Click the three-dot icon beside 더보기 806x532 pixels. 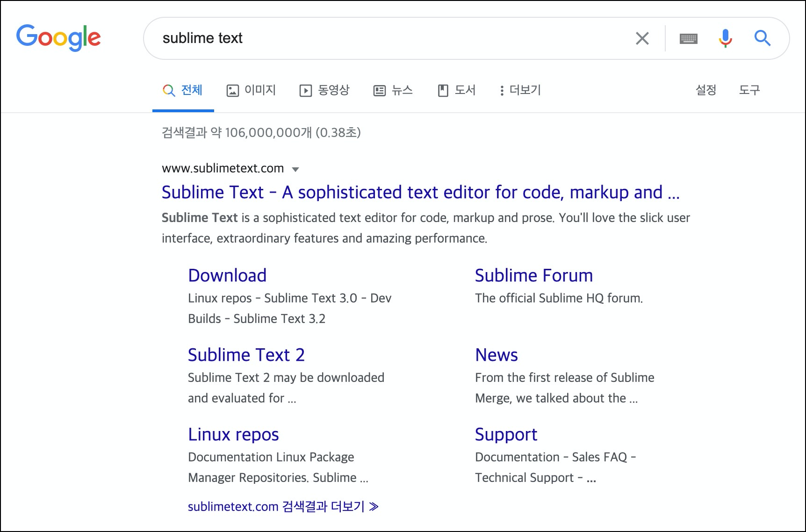point(502,91)
